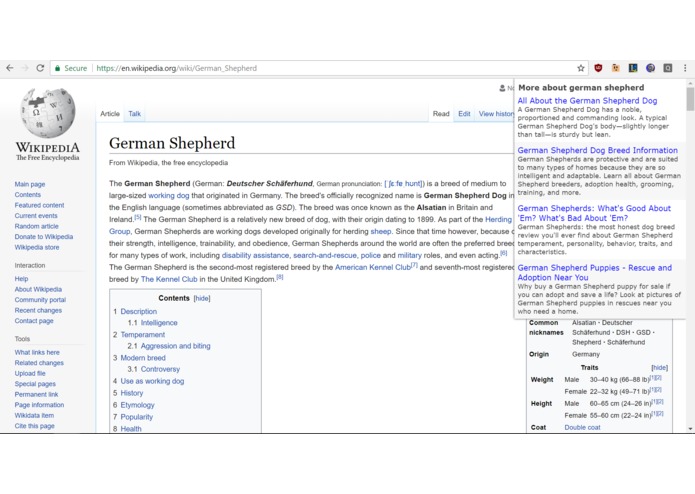Jump to Aggression and biting subsection
The width and height of the screenshot is (695, 494).
pos(176,346)
